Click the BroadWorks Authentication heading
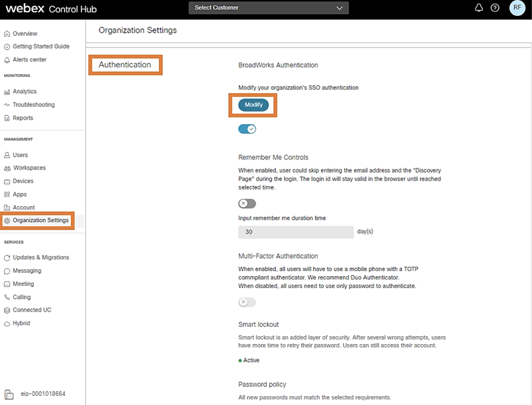The width and height of the screenshot is (532, 405). 278,65
